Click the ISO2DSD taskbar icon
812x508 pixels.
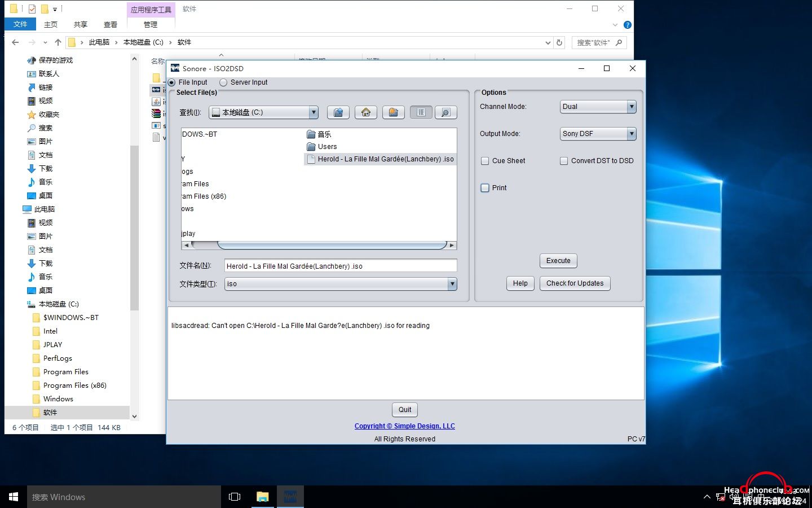click(290, 497)
